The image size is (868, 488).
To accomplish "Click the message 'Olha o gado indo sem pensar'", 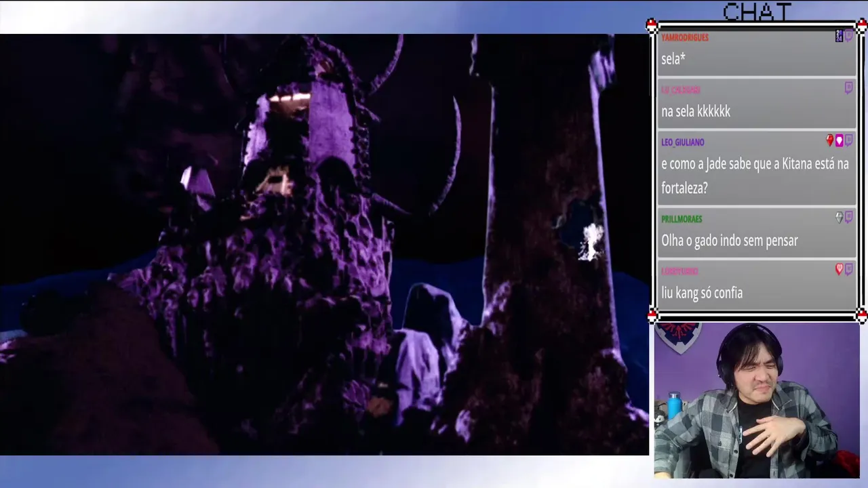I will point(730,241).
